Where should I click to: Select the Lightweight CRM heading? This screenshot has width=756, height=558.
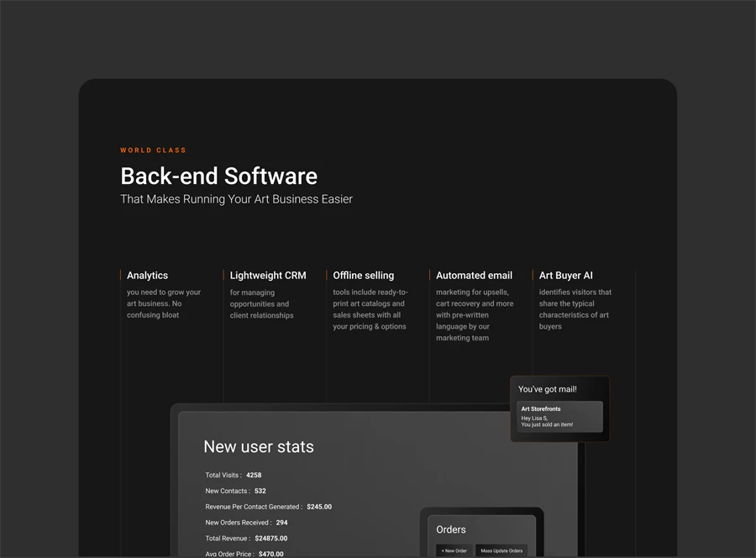coord(268,276)
